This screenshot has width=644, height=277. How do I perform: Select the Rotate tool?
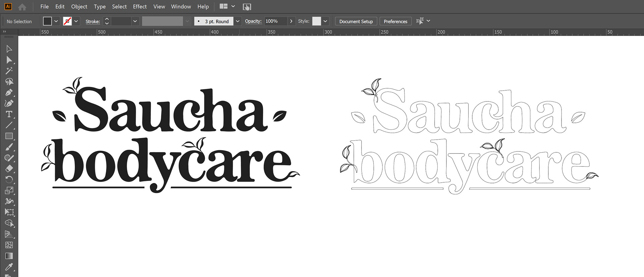coord(9,180)
